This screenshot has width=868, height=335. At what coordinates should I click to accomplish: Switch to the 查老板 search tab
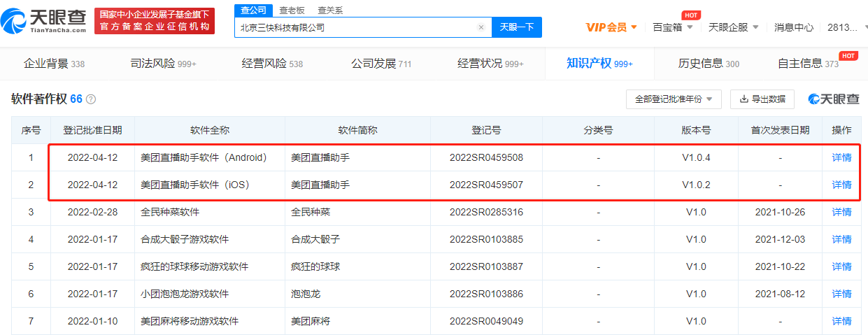coord(292,10)
